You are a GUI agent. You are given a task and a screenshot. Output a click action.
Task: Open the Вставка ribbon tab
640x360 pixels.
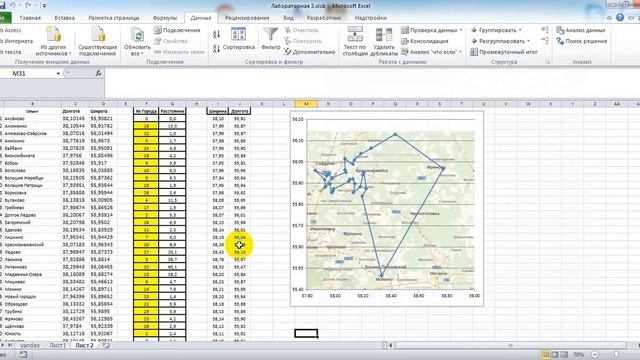(x=64, y=18)
